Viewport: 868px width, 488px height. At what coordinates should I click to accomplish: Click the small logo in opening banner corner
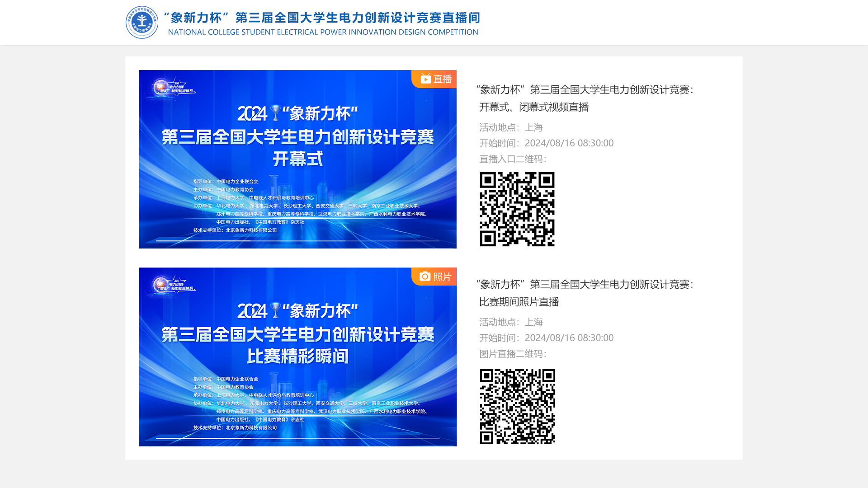click(x=173, y=87)
